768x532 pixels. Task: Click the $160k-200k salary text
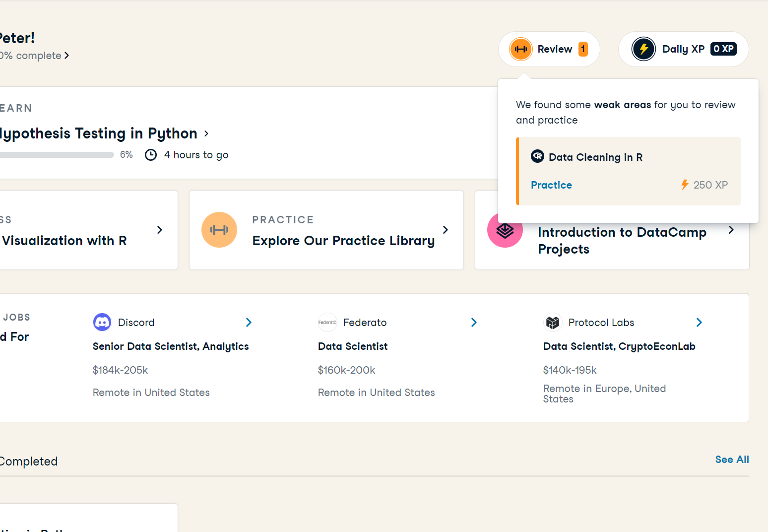point(346,370)
